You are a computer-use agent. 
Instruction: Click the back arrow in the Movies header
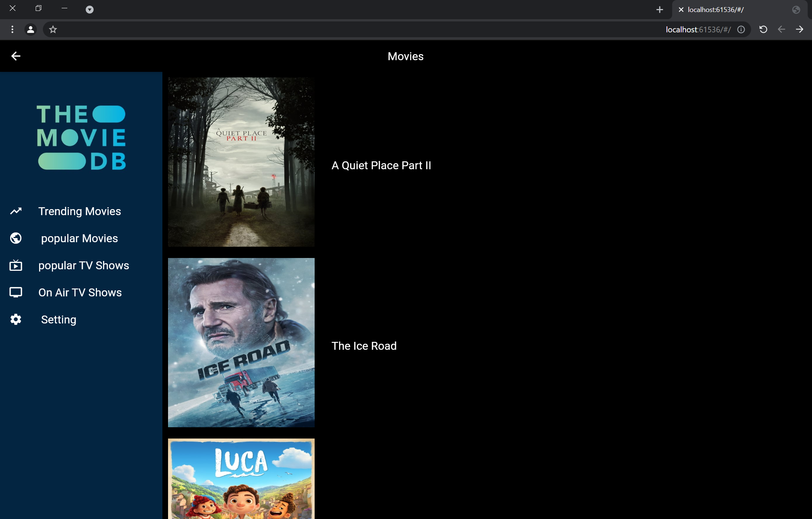click(x=16, y=56)
